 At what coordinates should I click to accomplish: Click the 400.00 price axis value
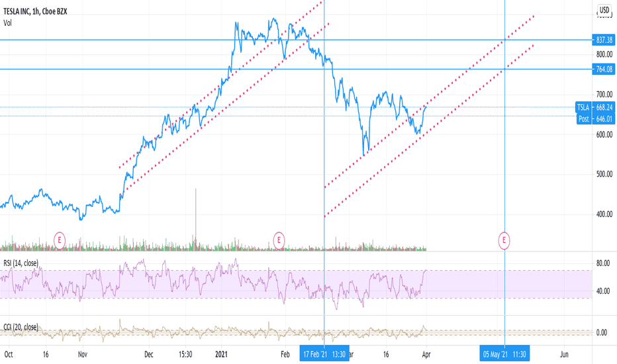pos(604,214)
